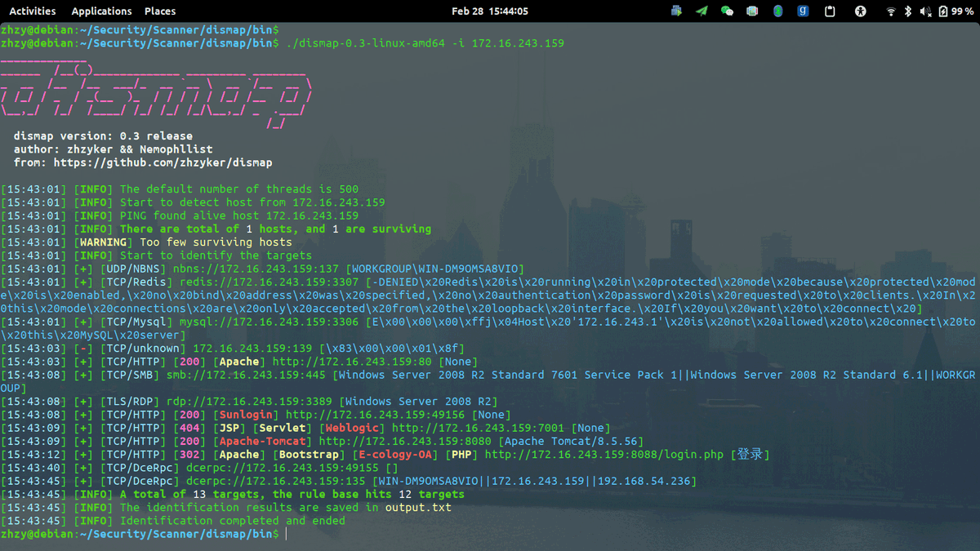Screen dimensions: 980x551
Task: Click the green paper plane tray icon
Action: [702, 11]
